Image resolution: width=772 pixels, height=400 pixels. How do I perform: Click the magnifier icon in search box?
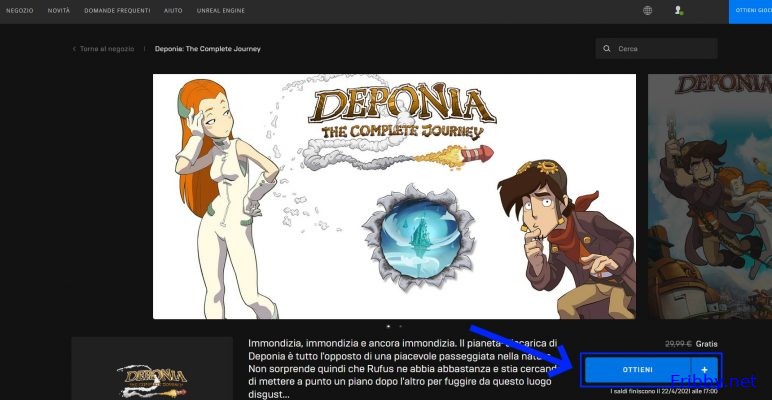click(607, 49)
